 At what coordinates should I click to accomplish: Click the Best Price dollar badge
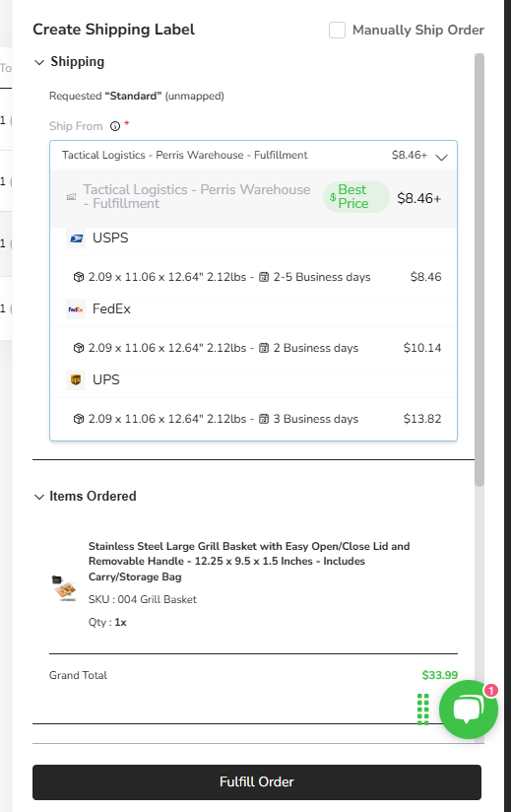click(355, 197)
